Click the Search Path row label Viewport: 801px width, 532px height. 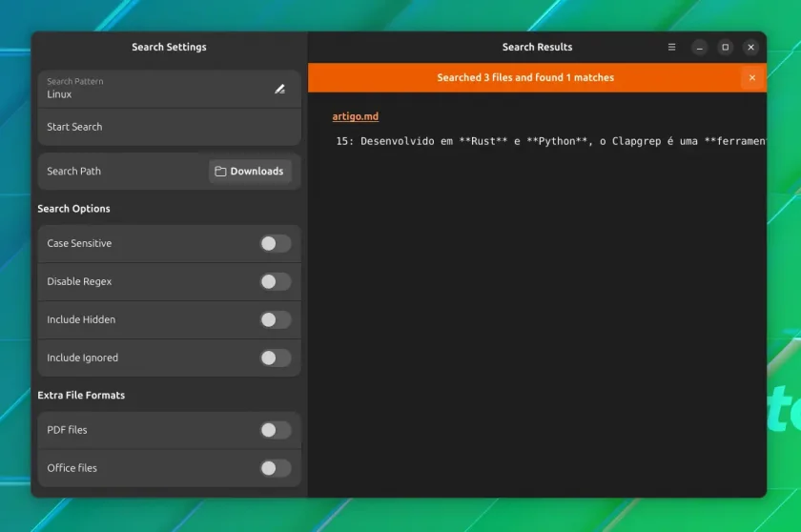pyautogui.click(x=74, y=171)
